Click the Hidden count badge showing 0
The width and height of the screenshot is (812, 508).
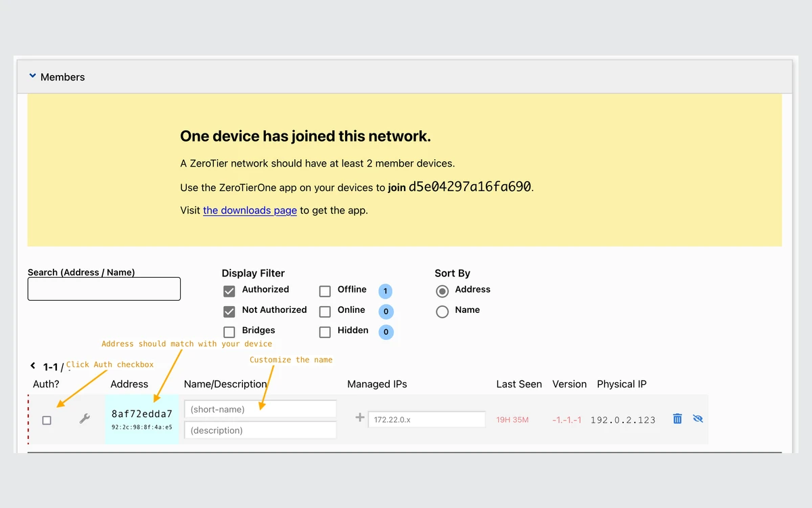tap(386, 332)
